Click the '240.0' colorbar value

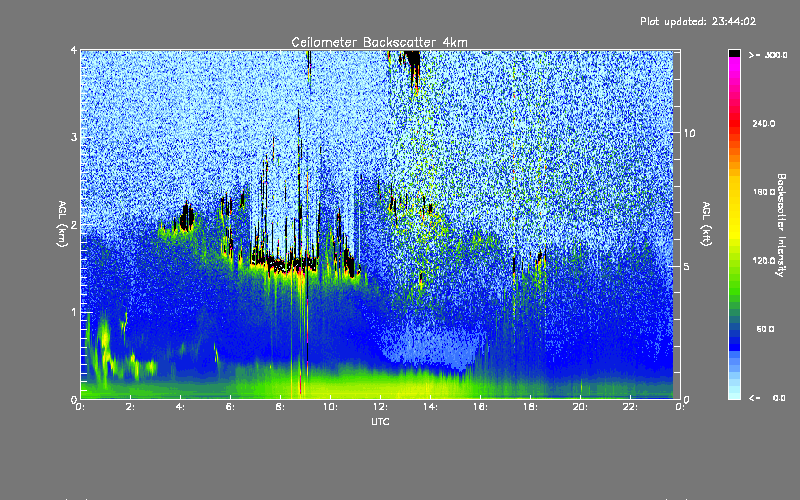[764, 123]
